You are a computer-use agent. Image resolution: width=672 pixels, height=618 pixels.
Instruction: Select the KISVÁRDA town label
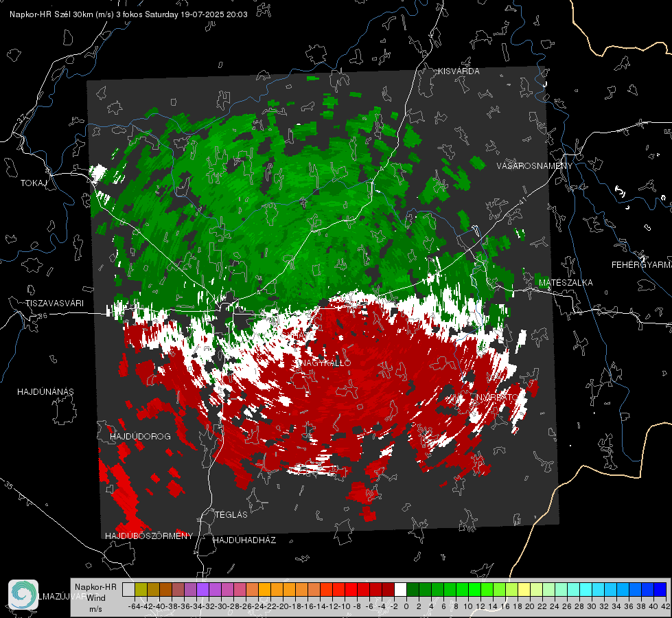(459, 71)
